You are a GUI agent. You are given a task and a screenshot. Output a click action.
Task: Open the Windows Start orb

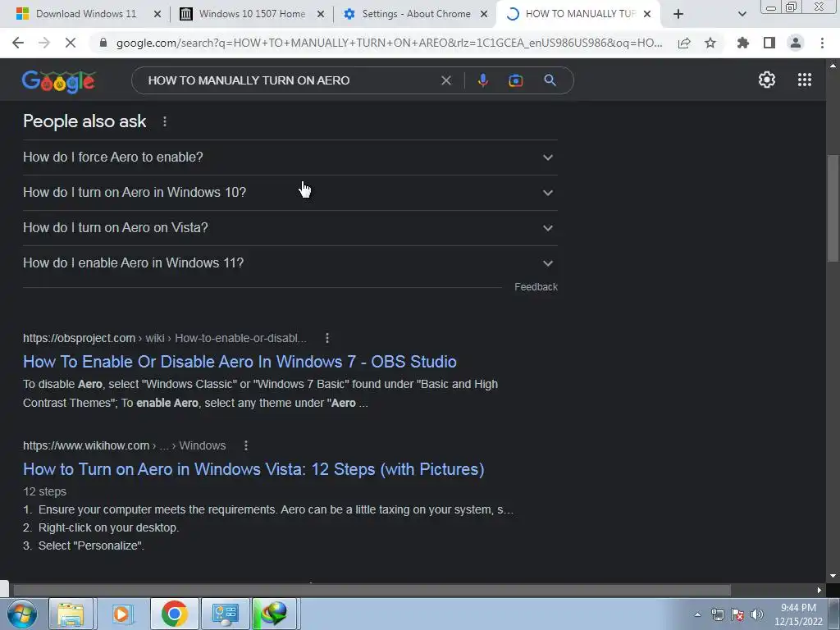click(x=21, y=614)
